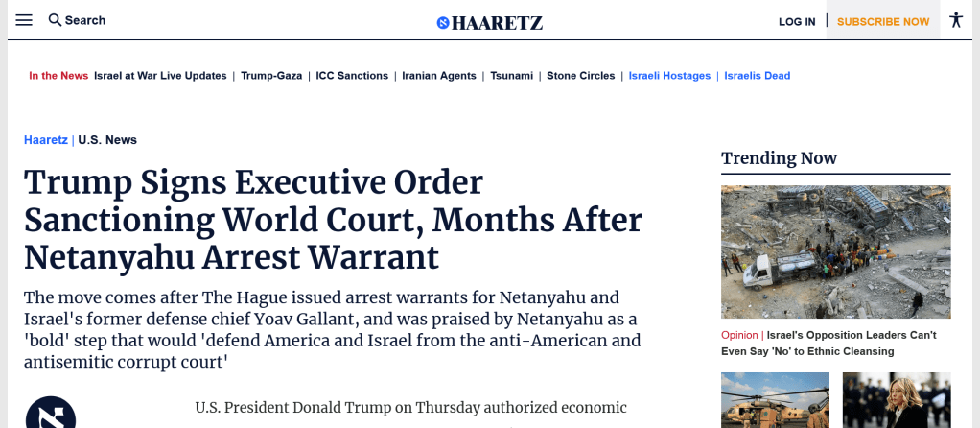Viewport: 980px width, 428px height.
Task: Click the Haaretz breadcrumb link
Action: click(x=46, y=140)
